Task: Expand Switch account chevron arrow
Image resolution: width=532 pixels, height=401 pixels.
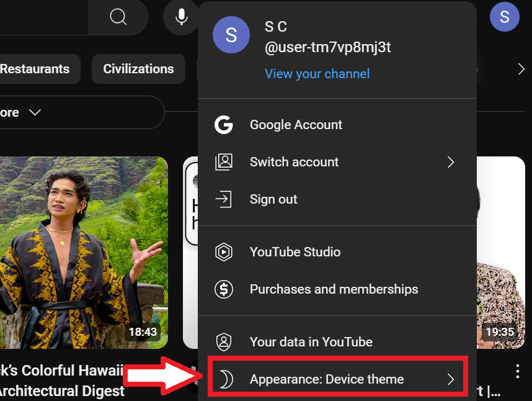Action: (x=451, y=162)
